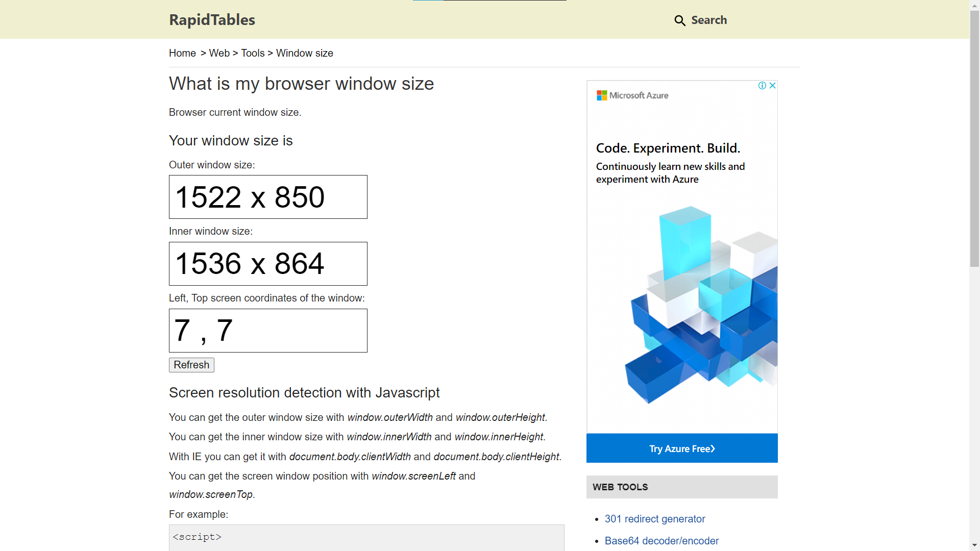Click the Microsoft Azure logo

pos(632,95)
